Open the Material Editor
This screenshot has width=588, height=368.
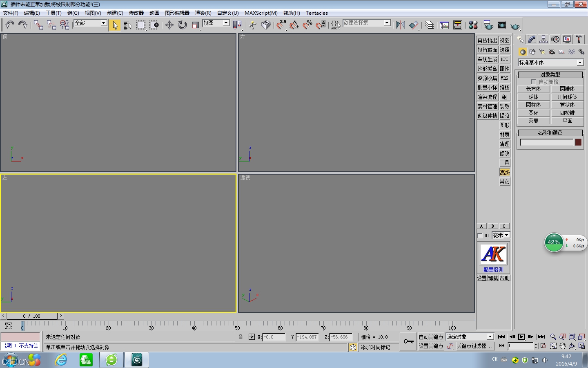473,25
